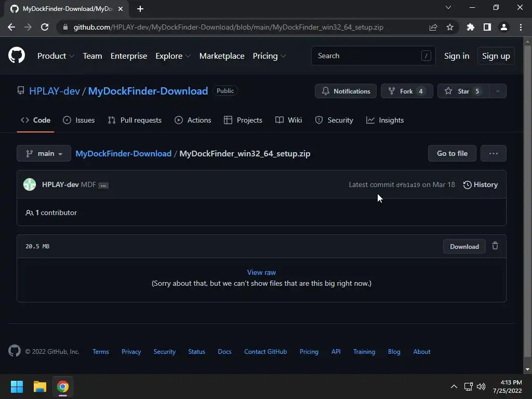
Task: Open the Insights tab
Action: click(385, 120)
